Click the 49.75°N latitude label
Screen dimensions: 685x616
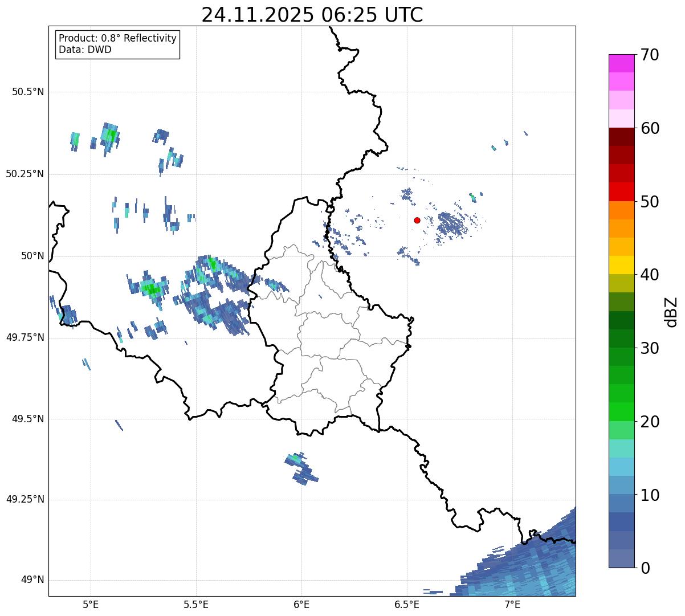[25, 337]
